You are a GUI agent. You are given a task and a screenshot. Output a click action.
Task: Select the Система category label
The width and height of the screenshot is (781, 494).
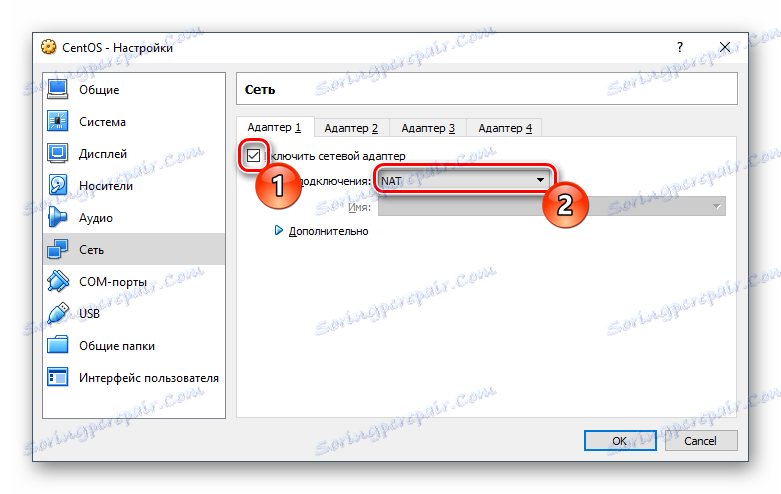pyautogui.click(x=102, y=122)
